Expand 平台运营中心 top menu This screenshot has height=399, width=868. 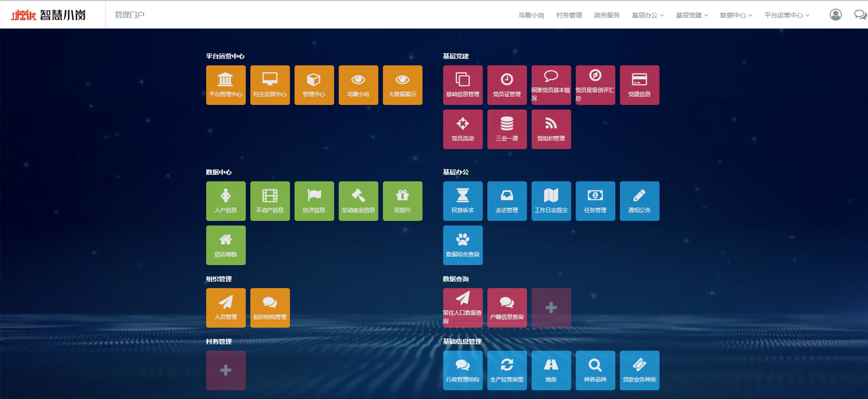(787, 15)
